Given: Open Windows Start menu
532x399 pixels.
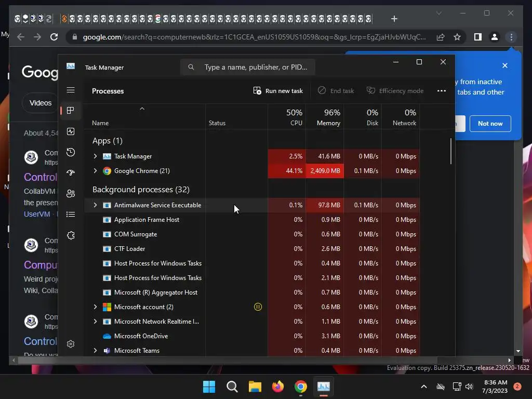Looking at the screenshot, I should [209, 387].
